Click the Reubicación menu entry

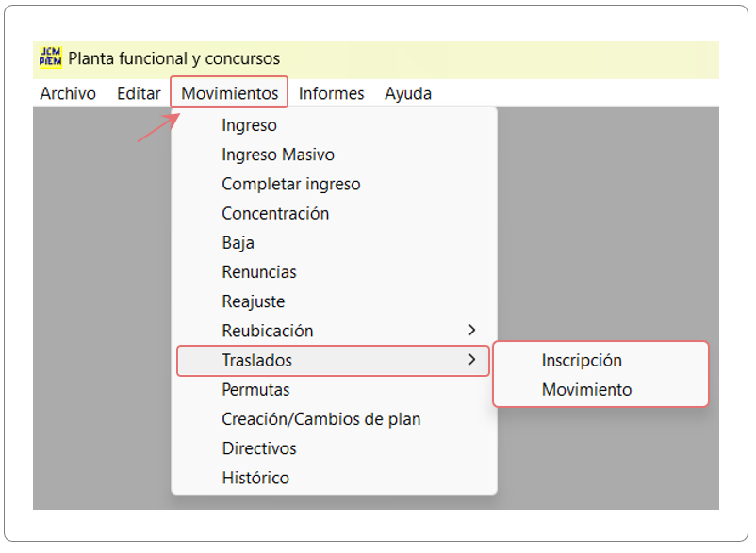334,331
